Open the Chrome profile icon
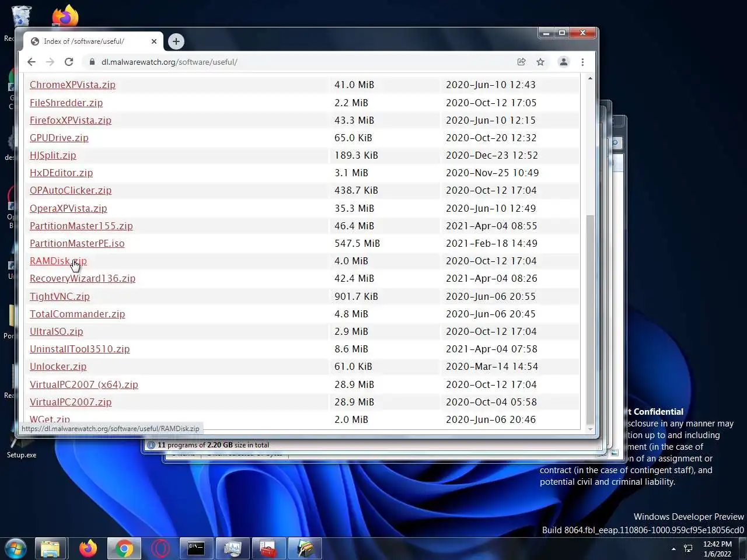The height and width of the screenshot is (560, 747). (x=563, y=62)
